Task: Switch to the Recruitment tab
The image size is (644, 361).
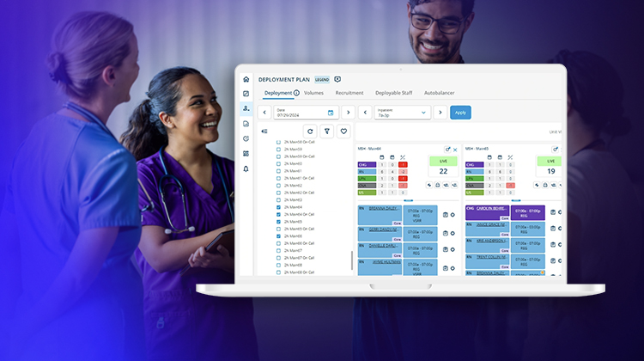Action: click(349, 93)
